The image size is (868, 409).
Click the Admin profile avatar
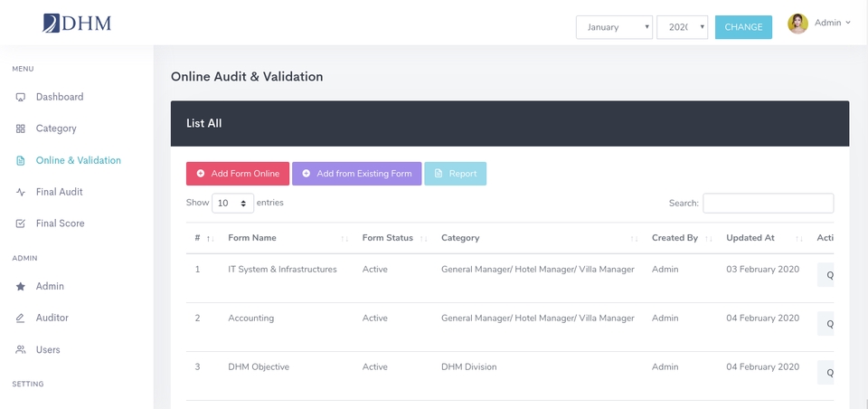[797, 24]
